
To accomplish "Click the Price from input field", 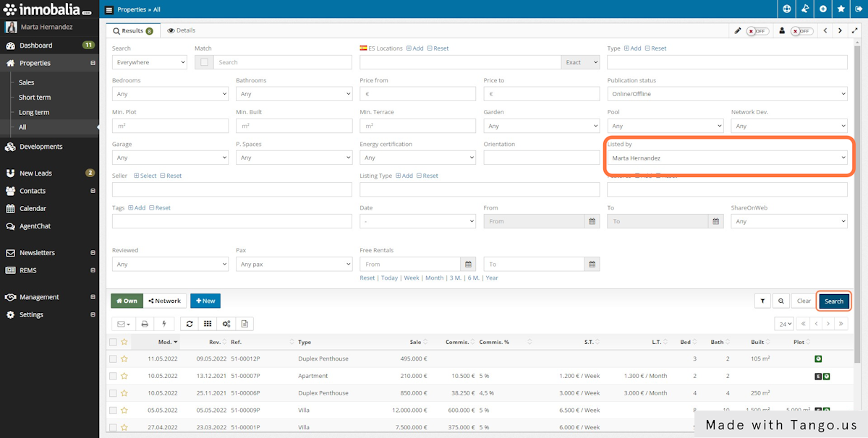I will 417,94.
